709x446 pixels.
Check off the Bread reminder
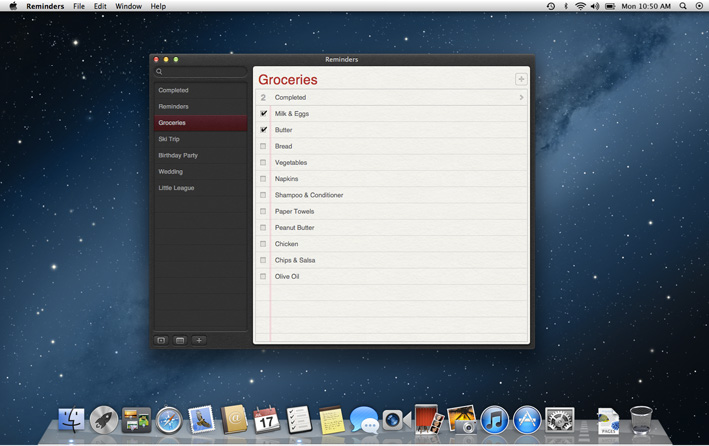pyautogui.click(x=264, y=146)
